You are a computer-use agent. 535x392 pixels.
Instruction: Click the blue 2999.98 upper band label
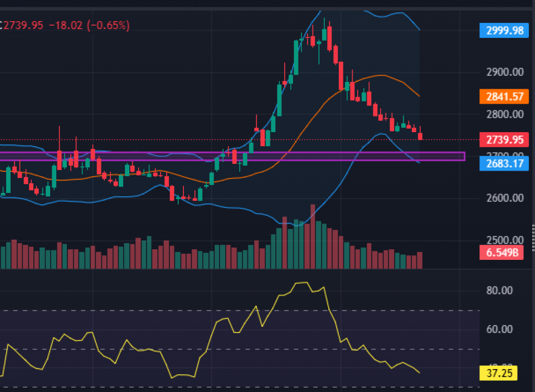click(x=504, y=30)
